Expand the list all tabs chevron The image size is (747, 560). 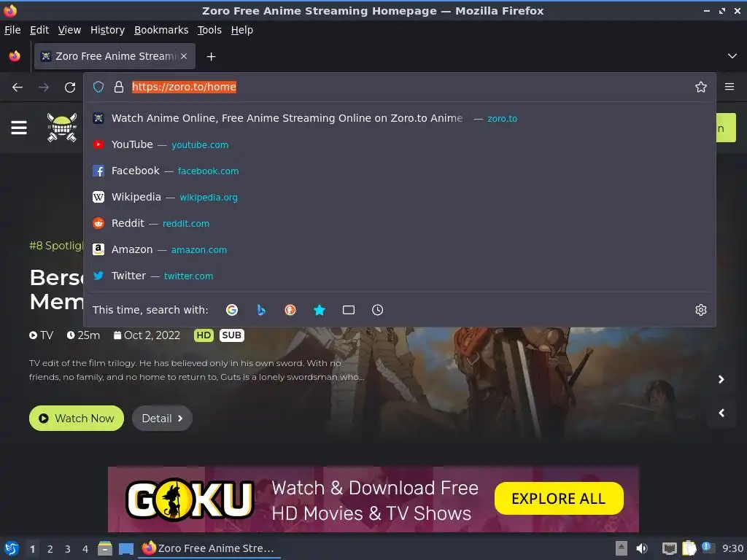(732, 56)
